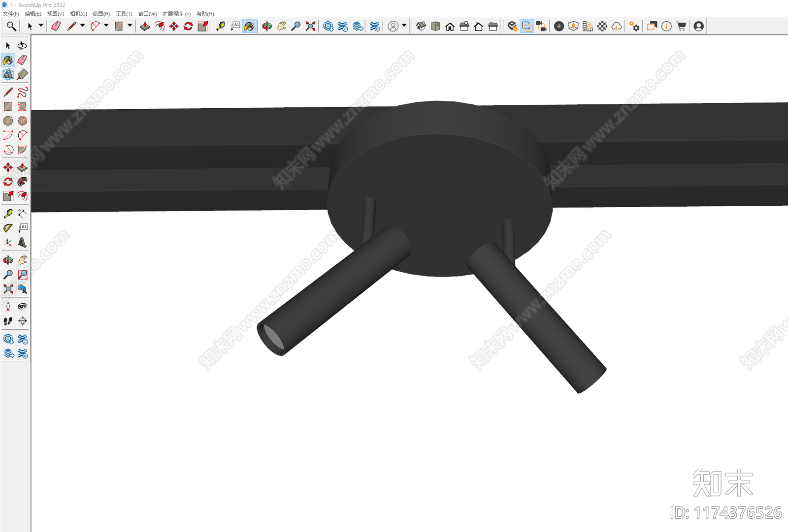Select the Dimension tool in left panel

tap(22, 213)
